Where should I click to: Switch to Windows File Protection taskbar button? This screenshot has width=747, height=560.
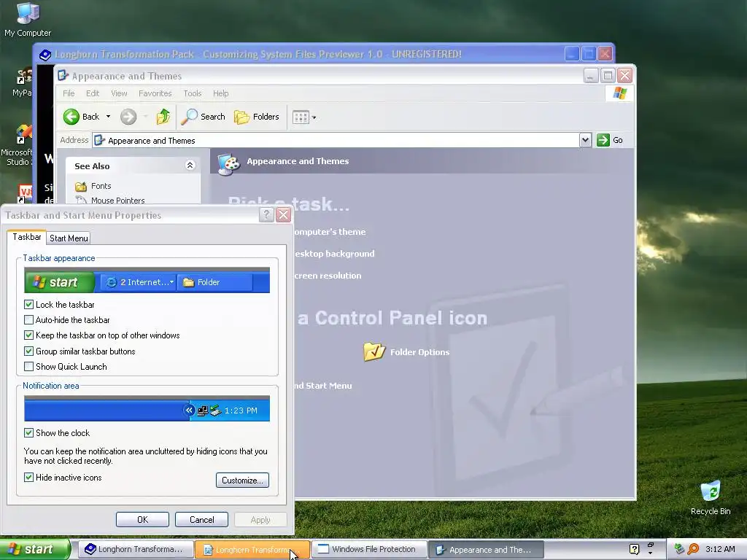pos(368,549)
